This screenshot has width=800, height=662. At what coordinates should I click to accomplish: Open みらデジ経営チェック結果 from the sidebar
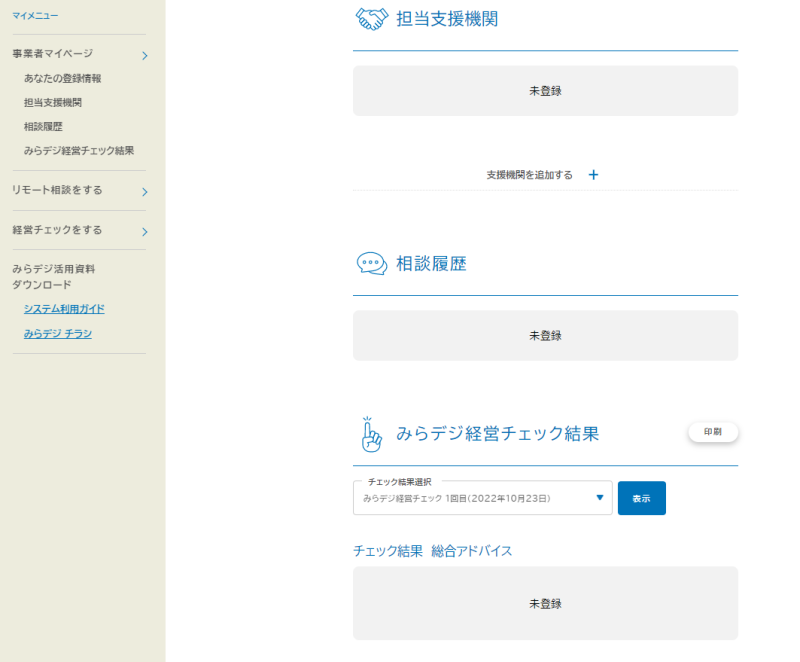click(79, 150)
